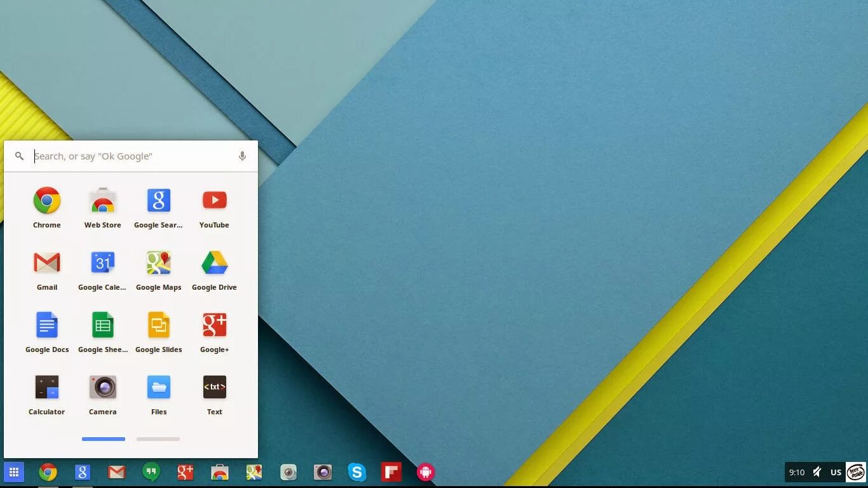868x488 pixels.
Task: Click the magnifier icon in launcher search
Action: coord(19,156)
